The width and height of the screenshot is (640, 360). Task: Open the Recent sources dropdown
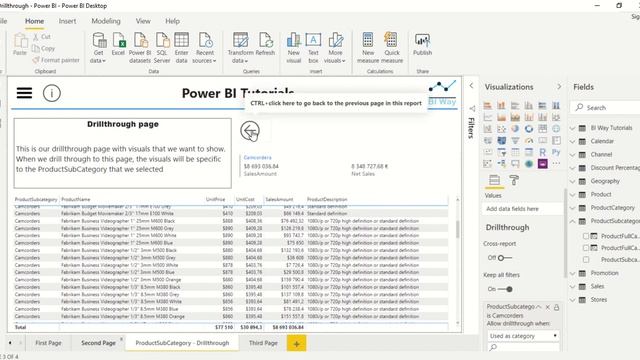[204, 48]
